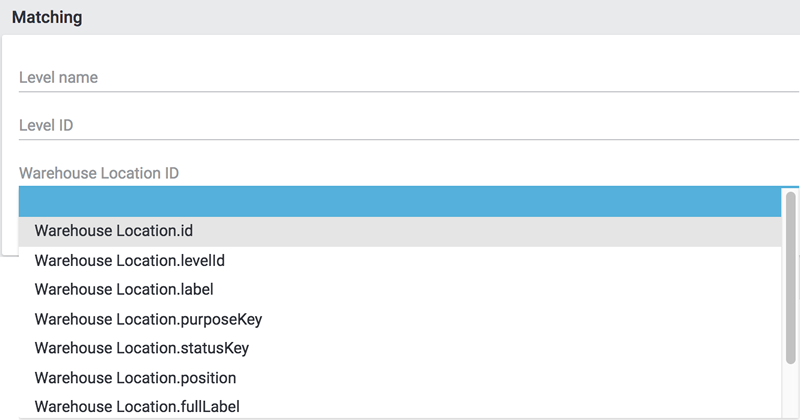Select the blank blue-highlighted option
Image resolution: width=800 pixels, height=420 pixels.
click(400, 202)
